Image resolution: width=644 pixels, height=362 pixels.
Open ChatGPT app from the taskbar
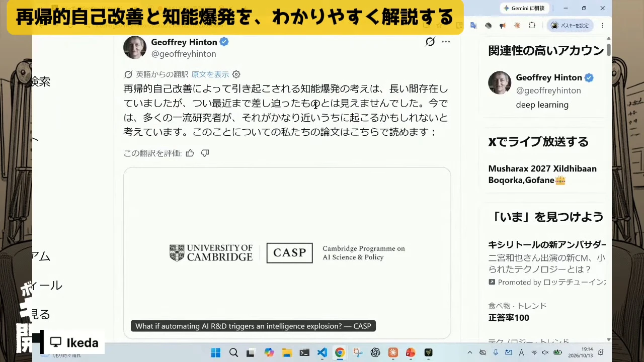coord(375,352)
